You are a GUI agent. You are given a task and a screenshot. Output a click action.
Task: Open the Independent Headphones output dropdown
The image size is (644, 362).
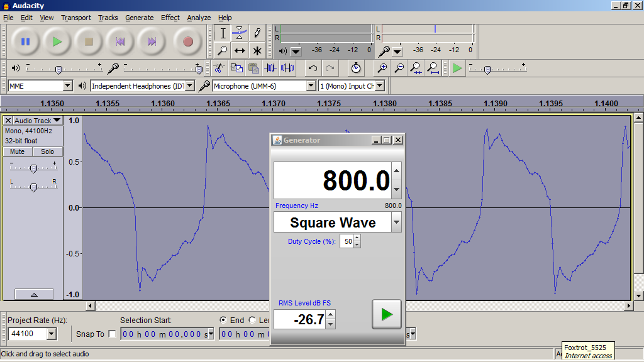coord(189,85)
